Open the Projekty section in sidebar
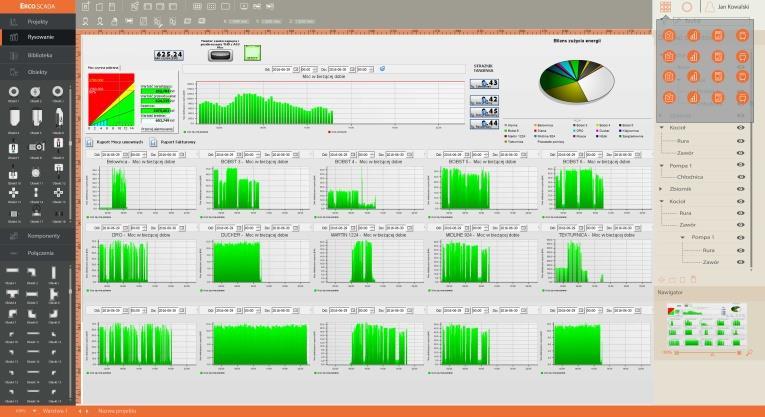 pos(38,22)
